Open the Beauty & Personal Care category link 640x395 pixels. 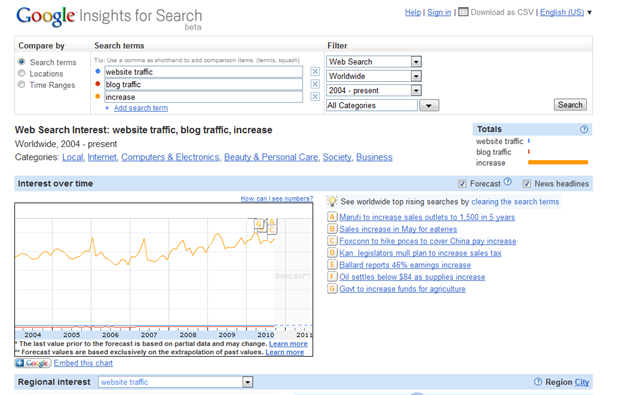pyautogui.click(x=271, y=157)
